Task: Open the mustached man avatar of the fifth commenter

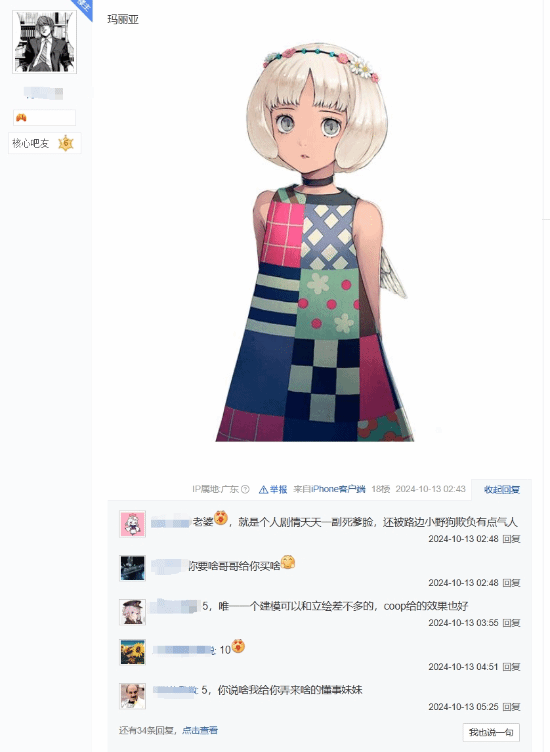Action: click(x=132, y=696)
